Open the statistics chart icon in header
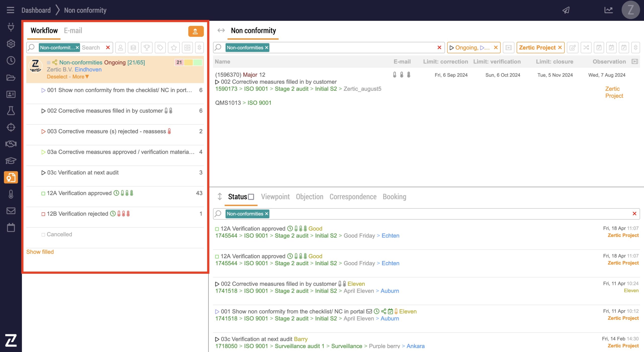 pos(608,10)
